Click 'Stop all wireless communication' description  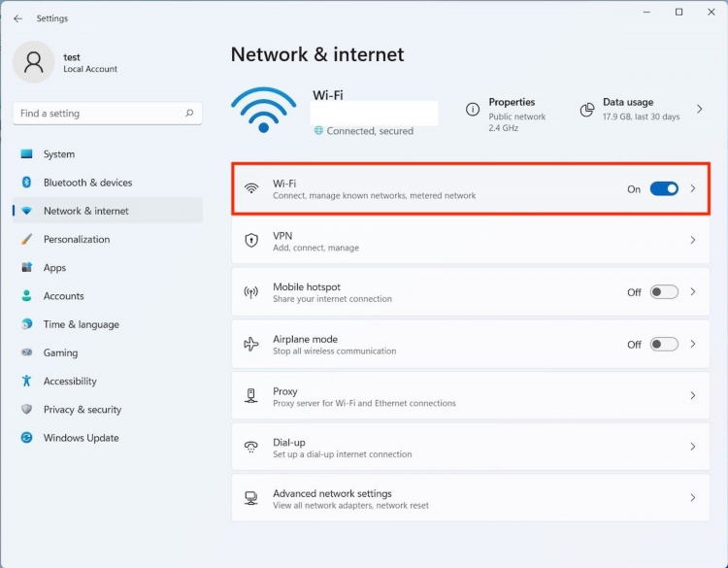tap(334, 351)
